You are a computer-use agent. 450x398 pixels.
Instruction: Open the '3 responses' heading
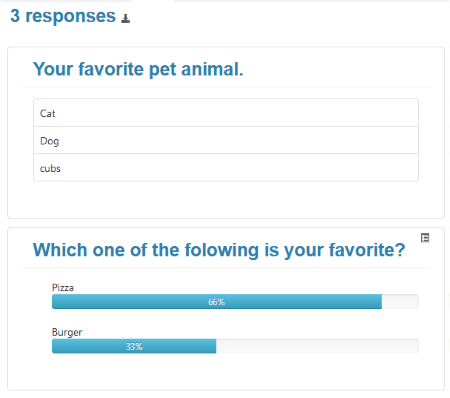[63, 16]
